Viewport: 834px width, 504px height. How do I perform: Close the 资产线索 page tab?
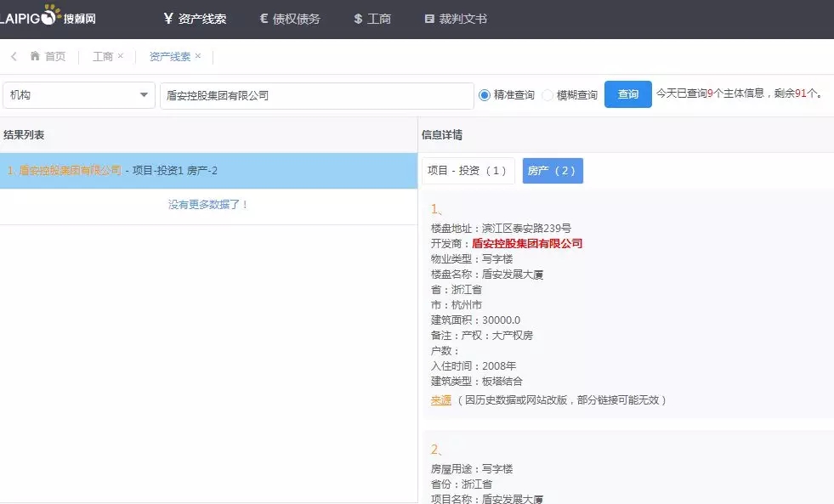(x=198, y=56)
